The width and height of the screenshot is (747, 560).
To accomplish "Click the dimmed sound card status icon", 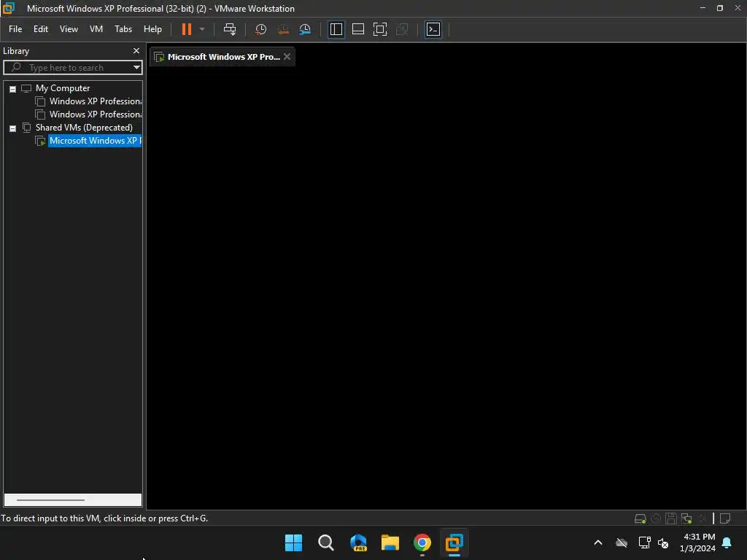I will (x=702, y=518).
